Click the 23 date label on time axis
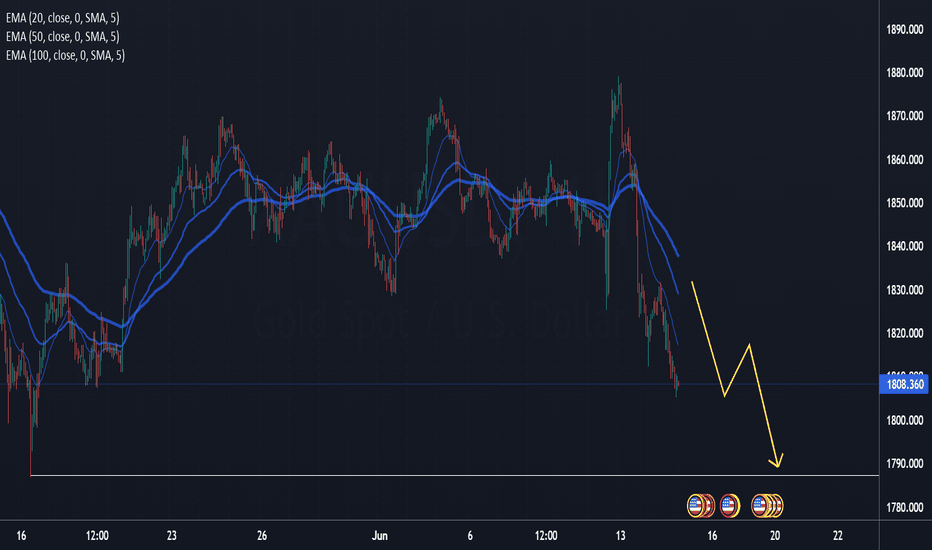This screenshot has width=932, height=550. pyautogui.click(x=172, y=536)
